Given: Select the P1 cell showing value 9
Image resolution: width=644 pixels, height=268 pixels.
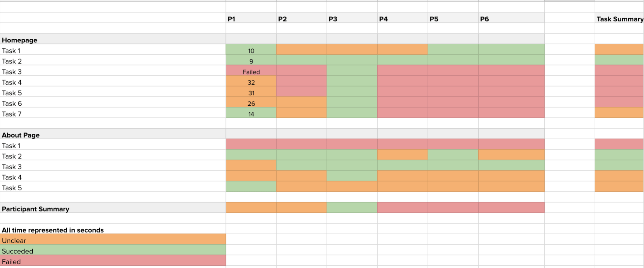Looking at the screenshot, I should point(251,60).
